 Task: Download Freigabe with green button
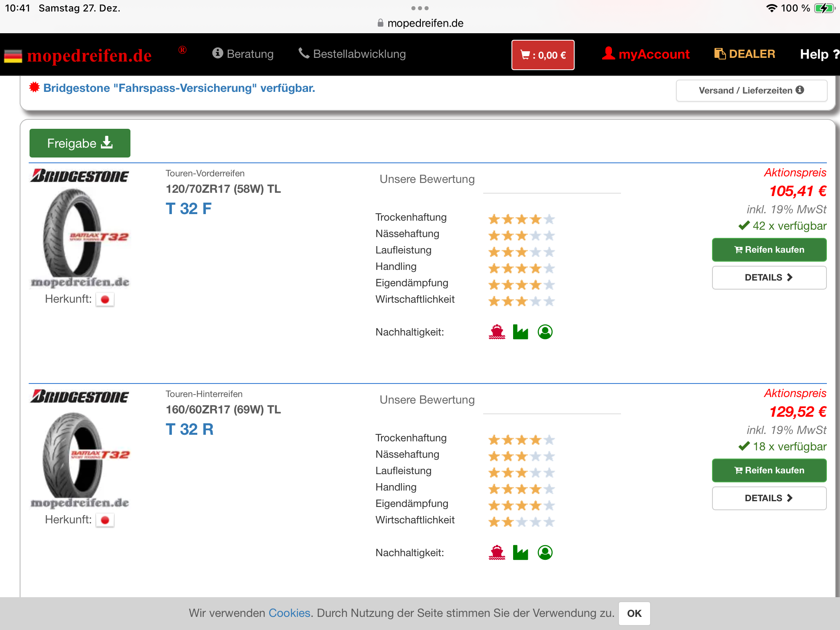coord(80,143)
